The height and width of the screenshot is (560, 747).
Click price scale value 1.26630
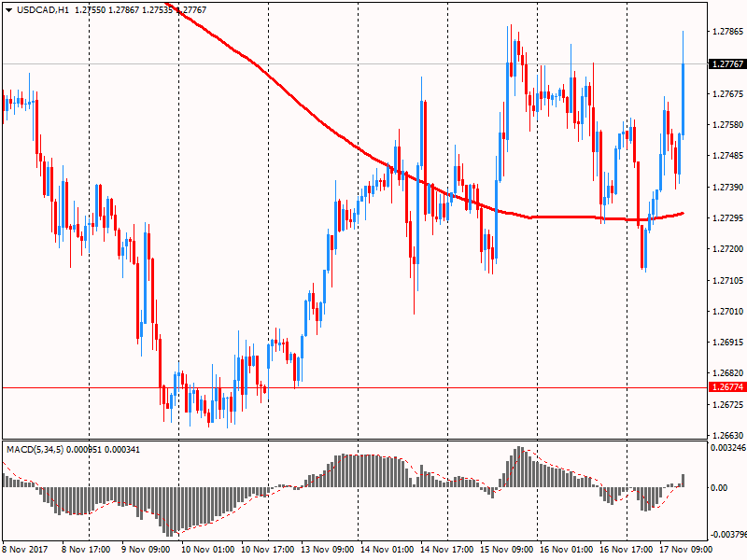(x=727, y=435)
